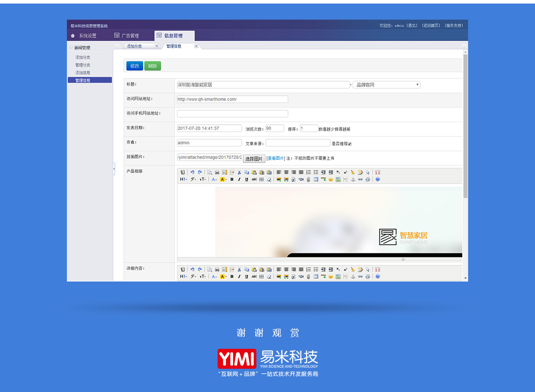The width and height of the screenshot is (535, 392).
Task: Collapse the 新闻管理 sidebar group
Action: pos(71,47)
